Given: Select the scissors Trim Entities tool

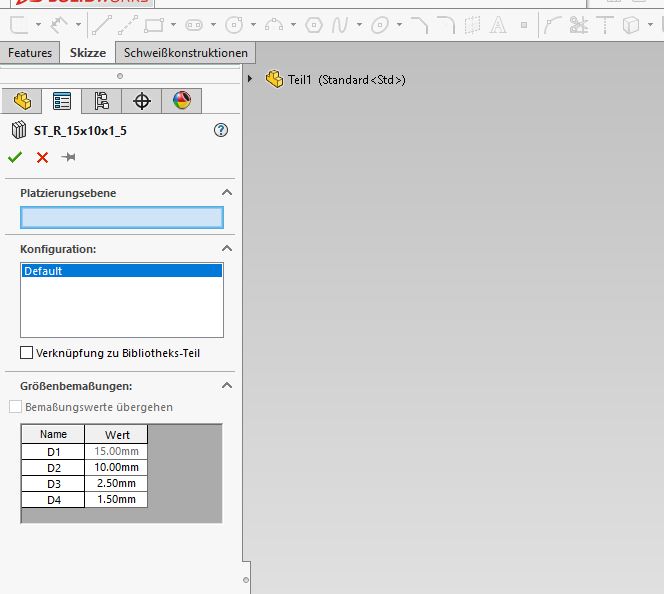Looking at the screenshot, I should pyautogui.click(x=578, y=25).
